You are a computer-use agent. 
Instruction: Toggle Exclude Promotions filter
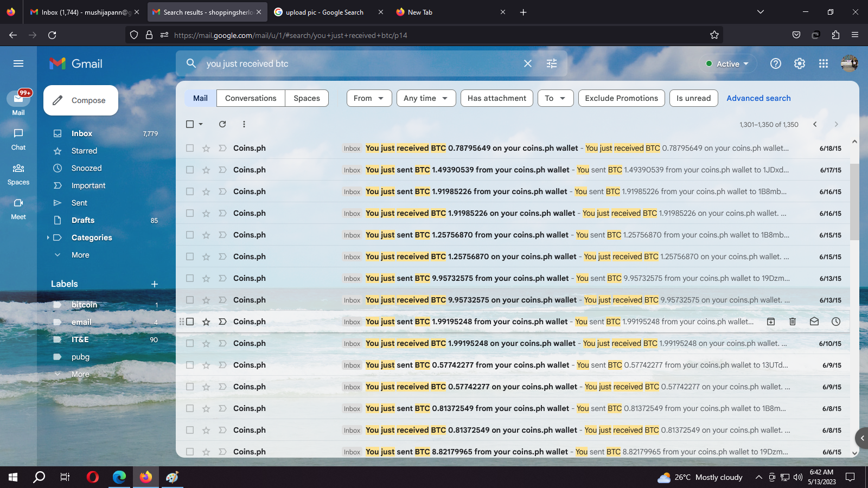[x=622, y=98]
